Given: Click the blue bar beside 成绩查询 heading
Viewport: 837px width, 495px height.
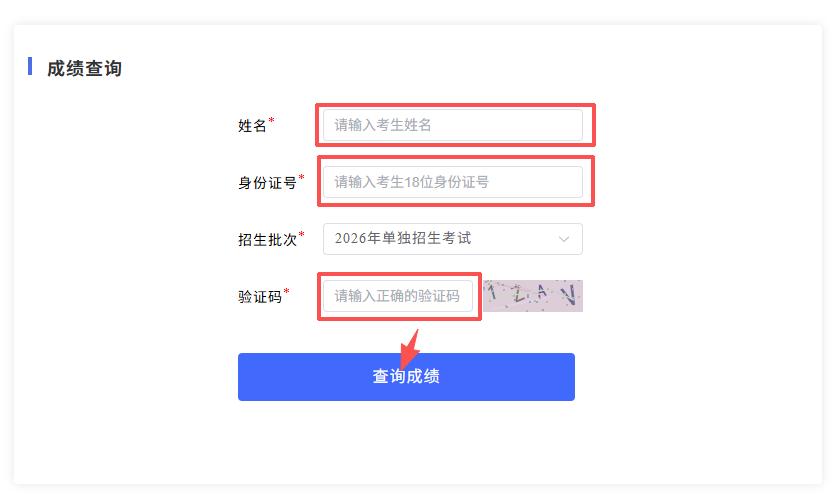Looking at the screenshot, I should [x=30, y=67].
